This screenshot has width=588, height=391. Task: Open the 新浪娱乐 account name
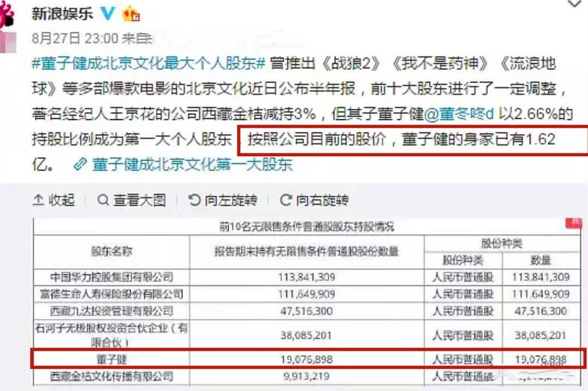click(x=62, y=14)
